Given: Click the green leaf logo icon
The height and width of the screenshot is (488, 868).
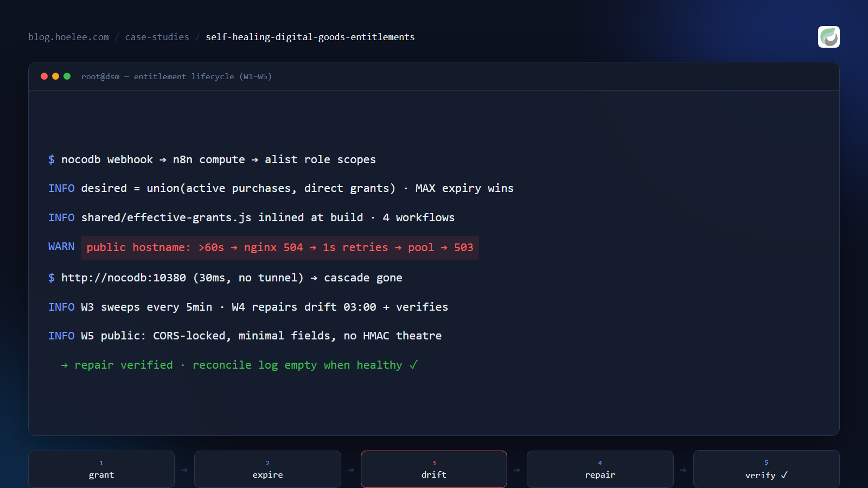Looking at the screenshot, I should coord(828,37).
